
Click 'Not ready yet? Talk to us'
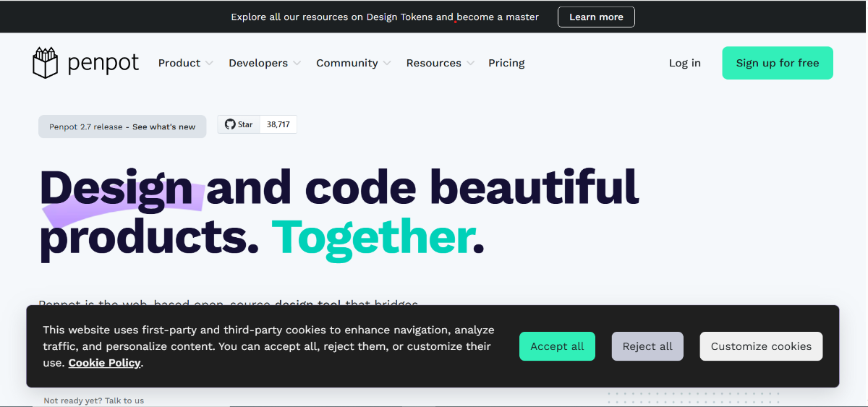click(x=94, y=400)
